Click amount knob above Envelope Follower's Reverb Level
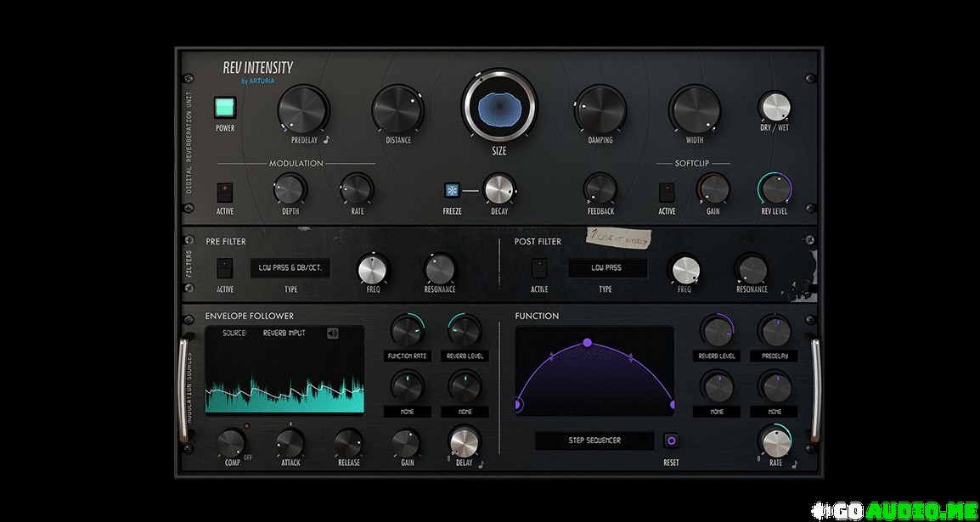The width and height of the screenshot is (980, 522). [465, 330]
